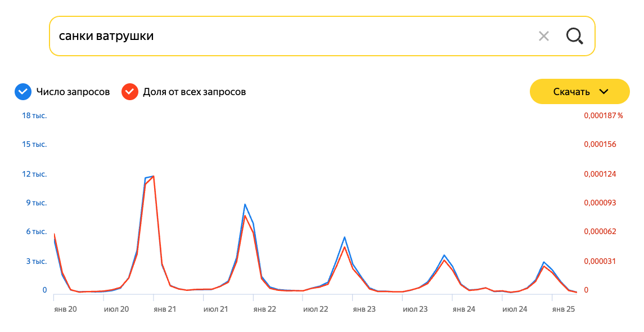The height and width of the screenshot is (332, 644).
Task: Click the '15 тыс.' axis value
Action: coord(34,144)
